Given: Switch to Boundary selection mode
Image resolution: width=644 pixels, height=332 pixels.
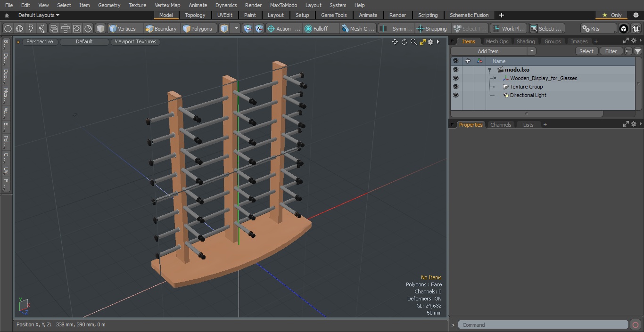Looking at the screenshot, I should (x=161, y=29).
